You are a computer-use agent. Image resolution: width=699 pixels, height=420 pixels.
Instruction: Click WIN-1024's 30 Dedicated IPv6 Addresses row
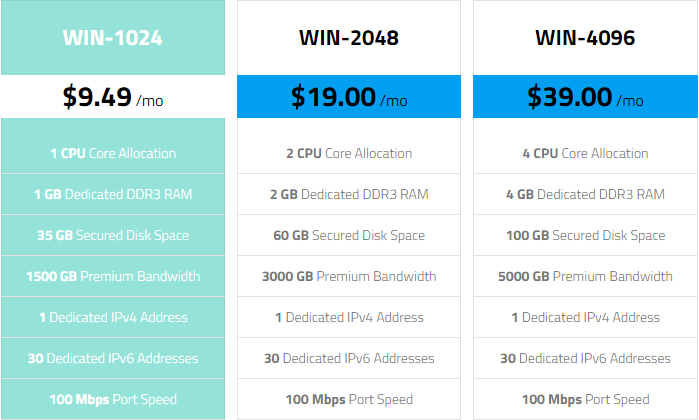click(113, 358)
